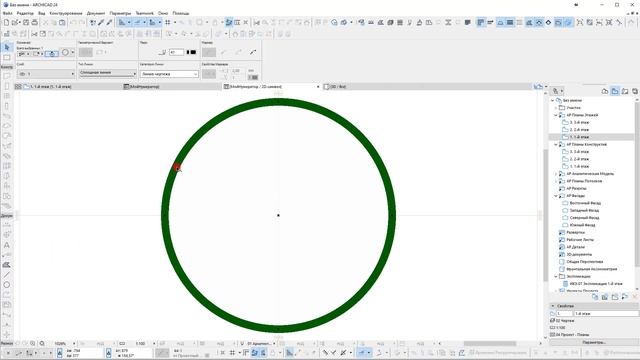Image resolution: width=640 pixels, height=360 pixels.
Task: Open the Документ menu
Action: coord(96,13)
